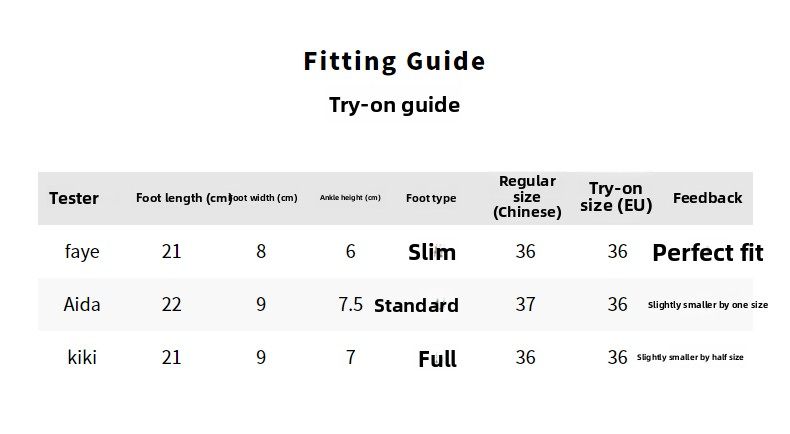Select the Regular size (Chinese) header

pos(526,197)
